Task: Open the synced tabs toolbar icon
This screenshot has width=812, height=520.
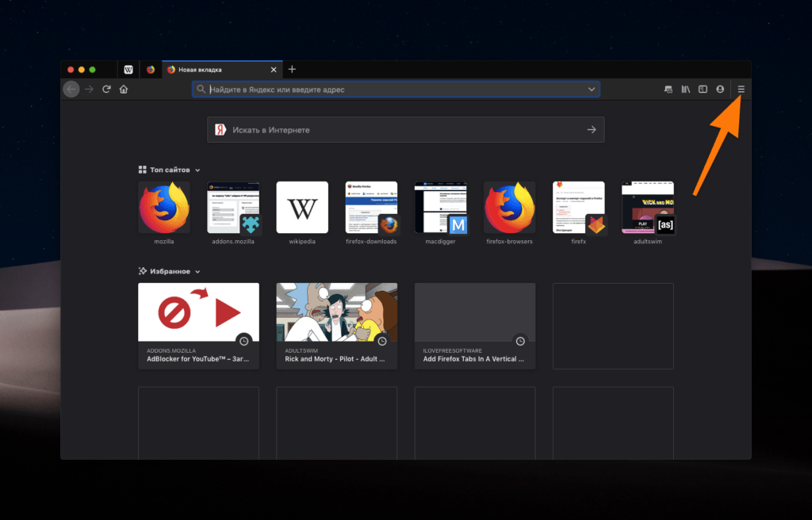Action: click(668, 89)
